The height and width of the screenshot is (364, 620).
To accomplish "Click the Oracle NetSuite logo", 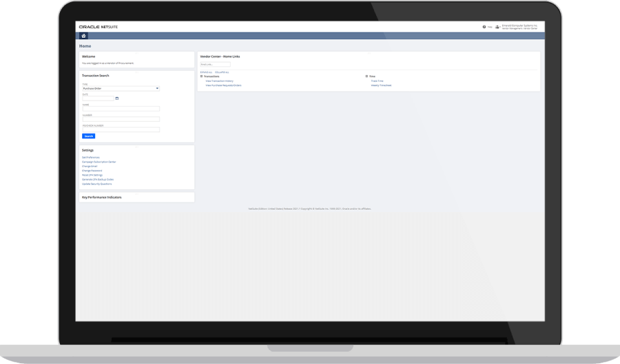I will click(99, 27).
